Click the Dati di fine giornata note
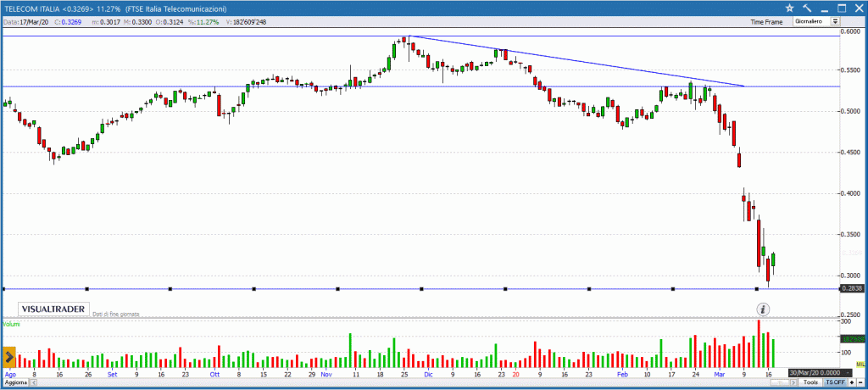Viewport: 868px width, 390px height. (x=115, y=314)
